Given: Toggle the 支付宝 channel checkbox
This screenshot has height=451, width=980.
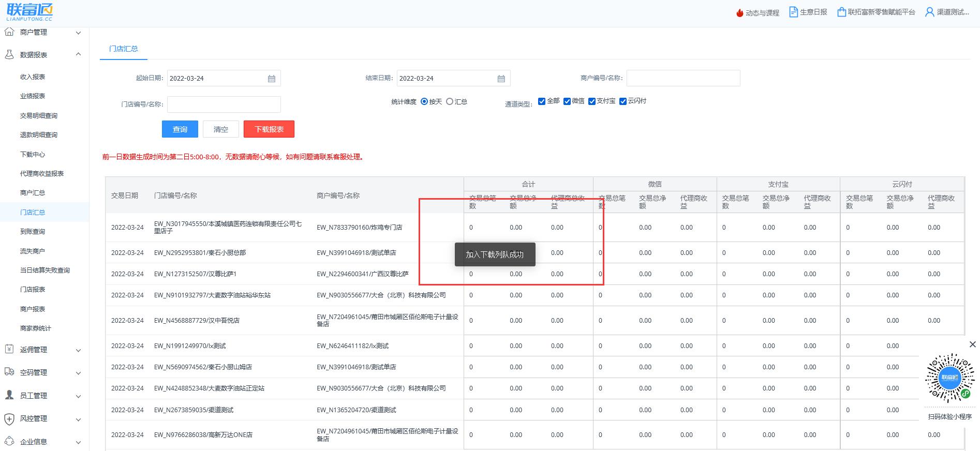Looking at the screenshot, I should (592, 101).
